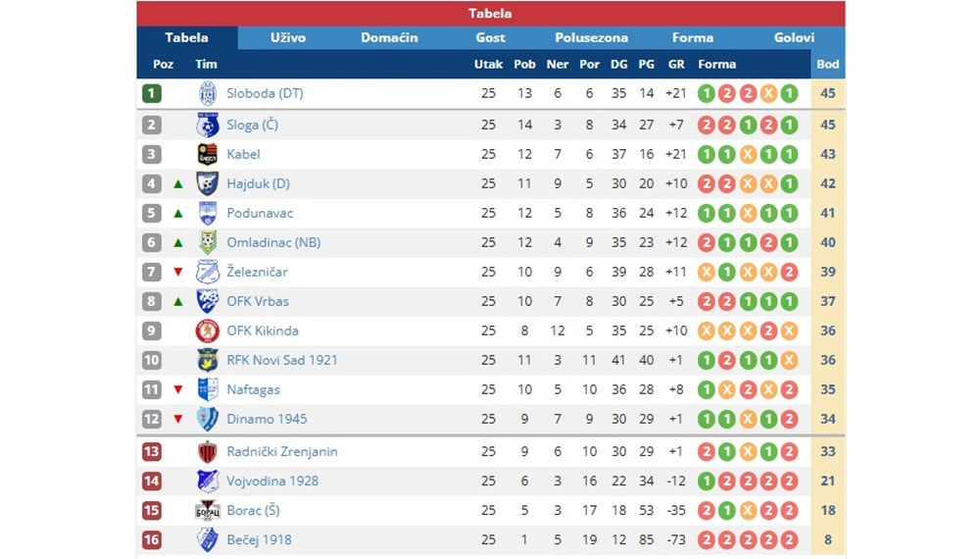Screen dimensions: 980x559
Task: Click the green up arrow beside Podunavac
Action: (x=178, y=213)
